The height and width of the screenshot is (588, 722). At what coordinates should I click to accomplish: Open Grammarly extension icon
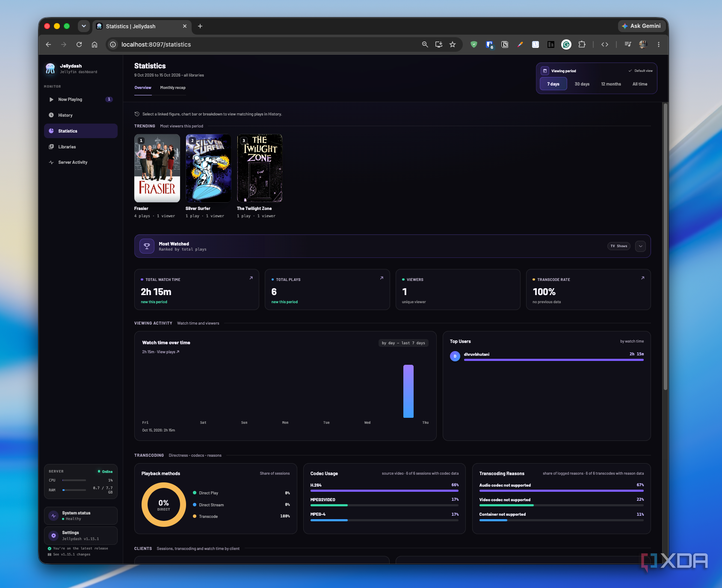566,44
